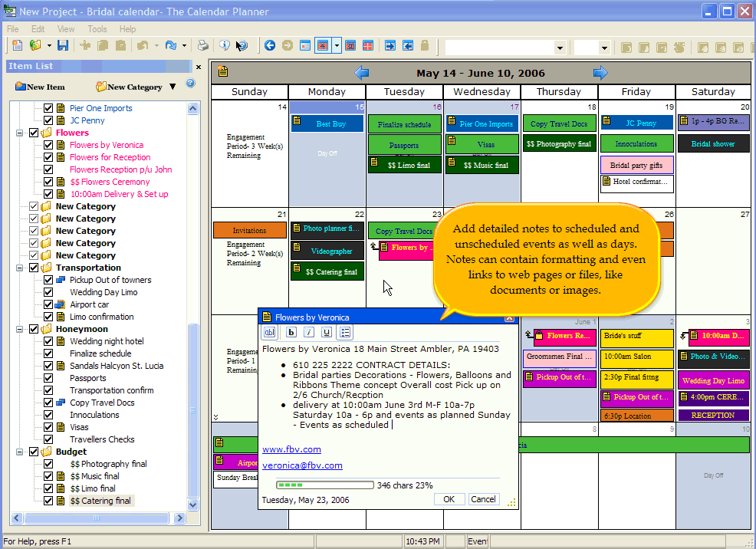Toggle the Limo confirmation checkbox
Viewport: 756px width, 549px height.
coord(48,317)
